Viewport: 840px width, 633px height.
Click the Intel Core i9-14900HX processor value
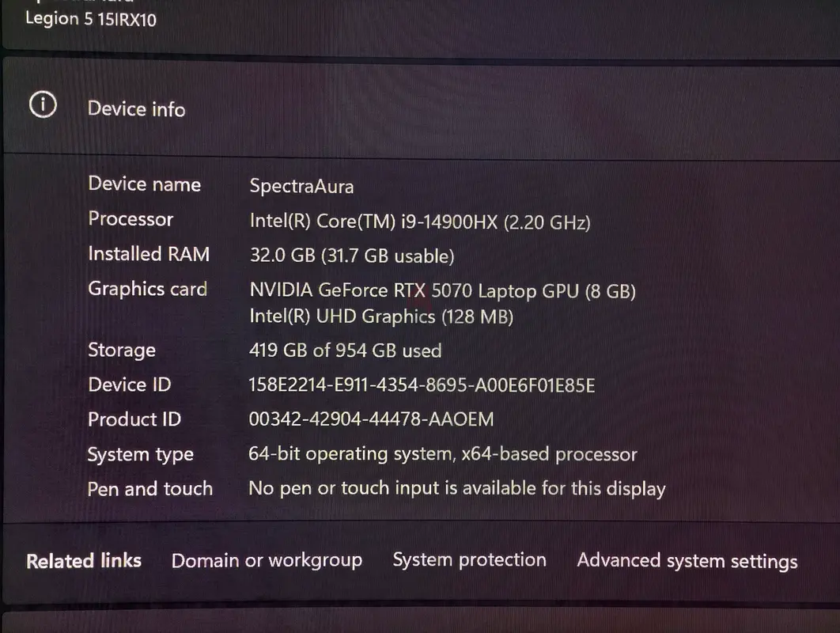[x=420, y=222]
